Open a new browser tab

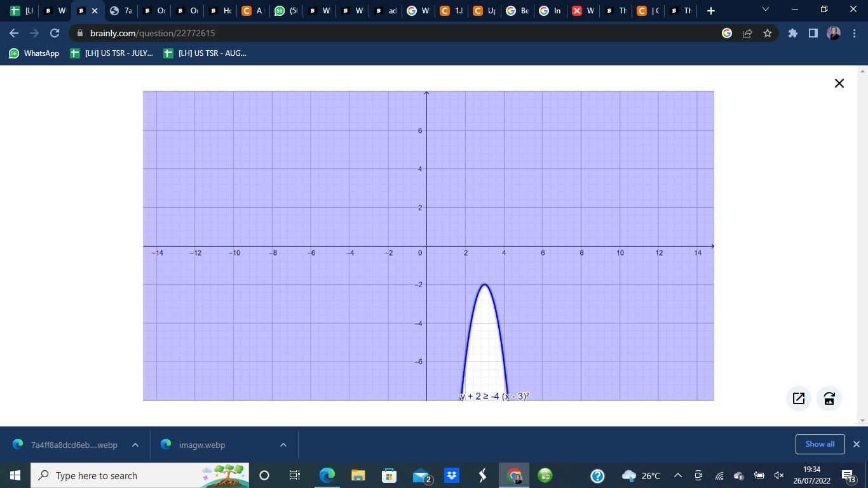tap(711, 10)
